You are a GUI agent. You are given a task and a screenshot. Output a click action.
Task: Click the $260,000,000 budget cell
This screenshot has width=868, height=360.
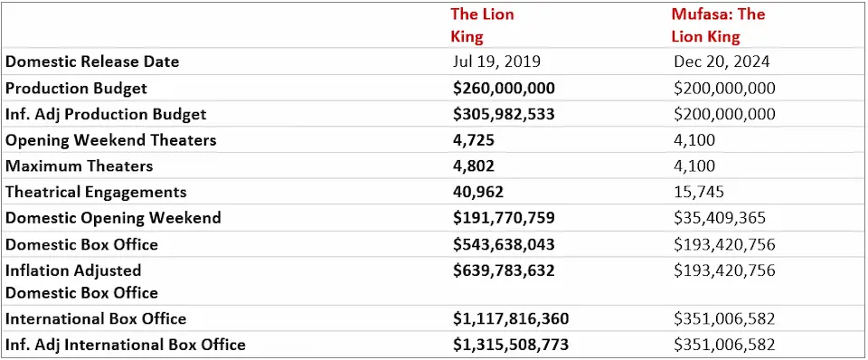point(504,88)
